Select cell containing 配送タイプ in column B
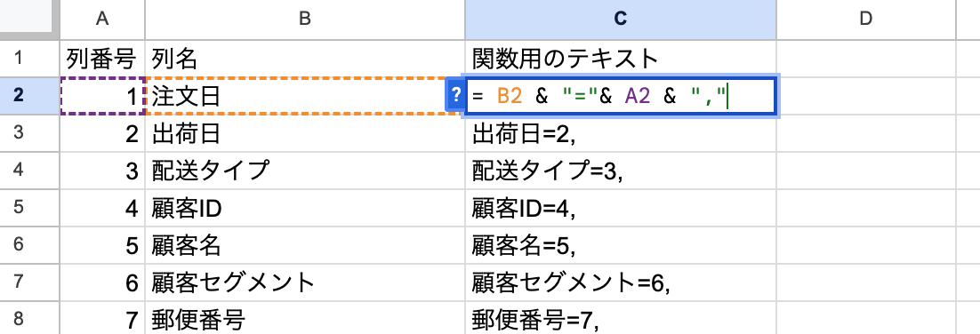This screenshot has width=980, height=334. 305,171
